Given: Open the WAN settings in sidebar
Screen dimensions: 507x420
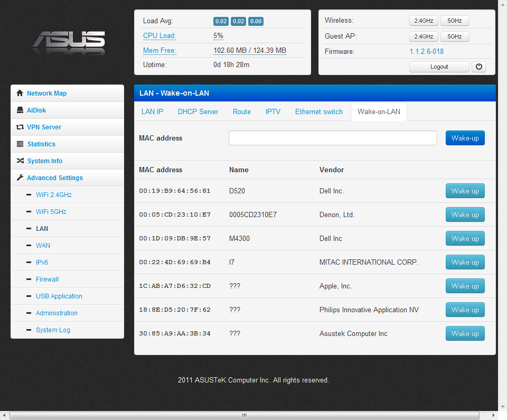Looking at the screenshot, I should tap(43, 246).
